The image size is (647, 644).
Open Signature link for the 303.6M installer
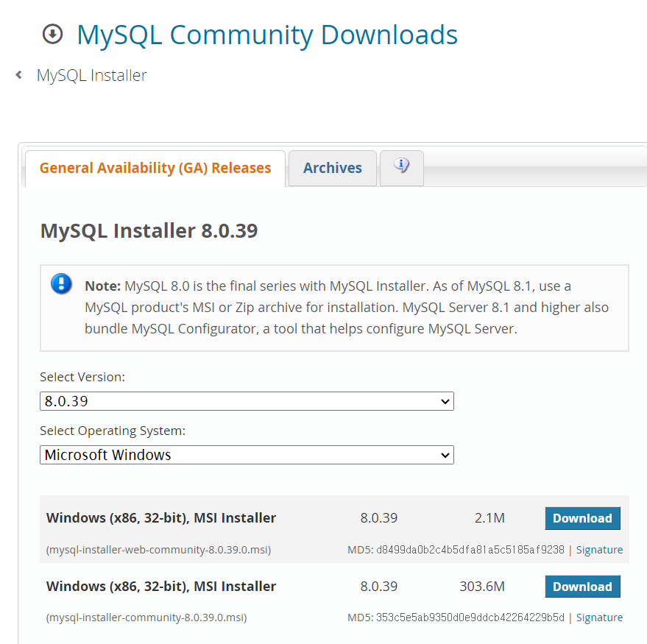click(599, 618)
